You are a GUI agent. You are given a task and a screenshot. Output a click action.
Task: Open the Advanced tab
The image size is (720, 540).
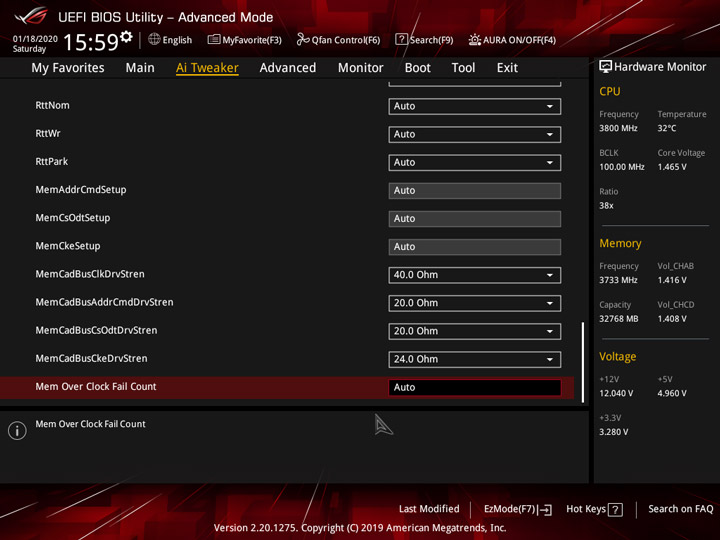tap(287, 68)
